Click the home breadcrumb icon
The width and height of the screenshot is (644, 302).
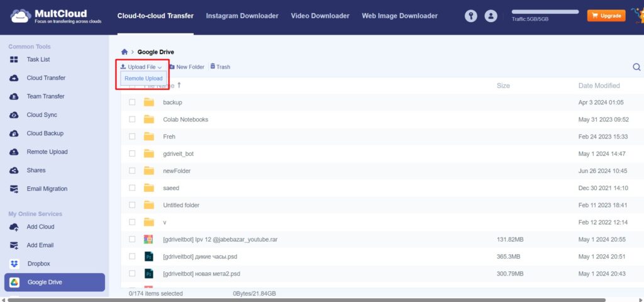[125, 52]
